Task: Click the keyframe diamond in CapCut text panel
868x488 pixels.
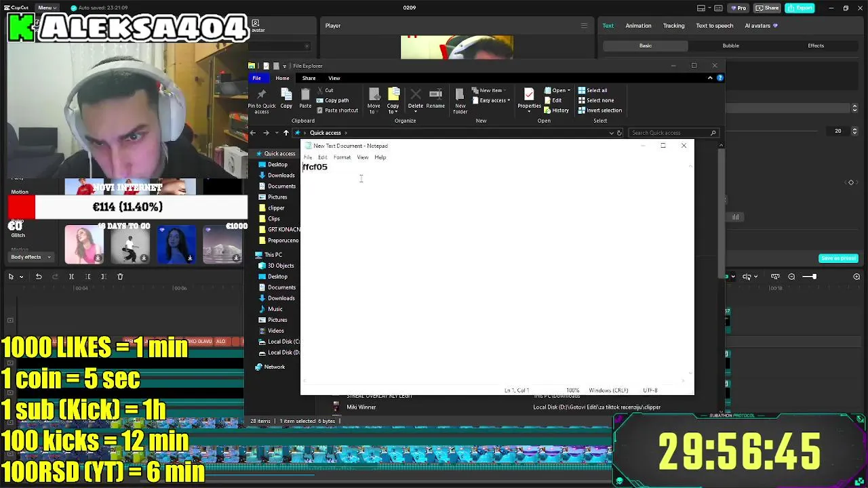Action: (x=851, y=182)
